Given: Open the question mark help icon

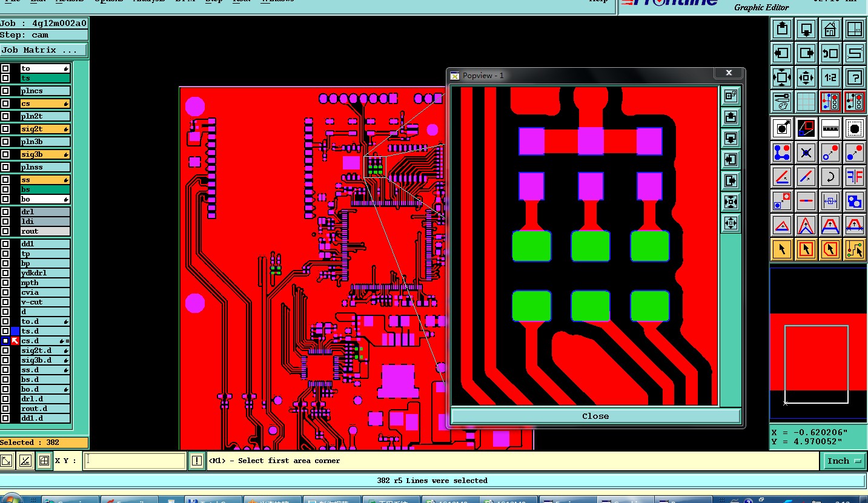Looking at the screenshot, I should (x=854, y=77).
